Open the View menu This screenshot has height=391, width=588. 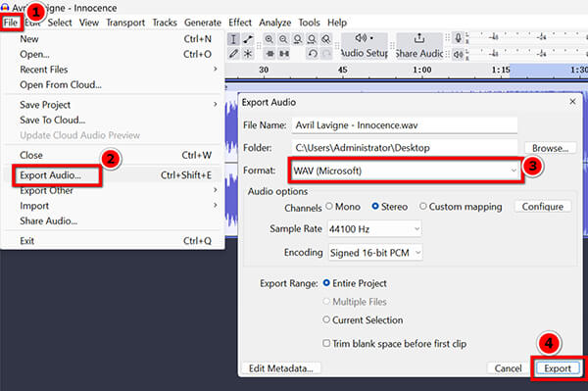(89, 23)
